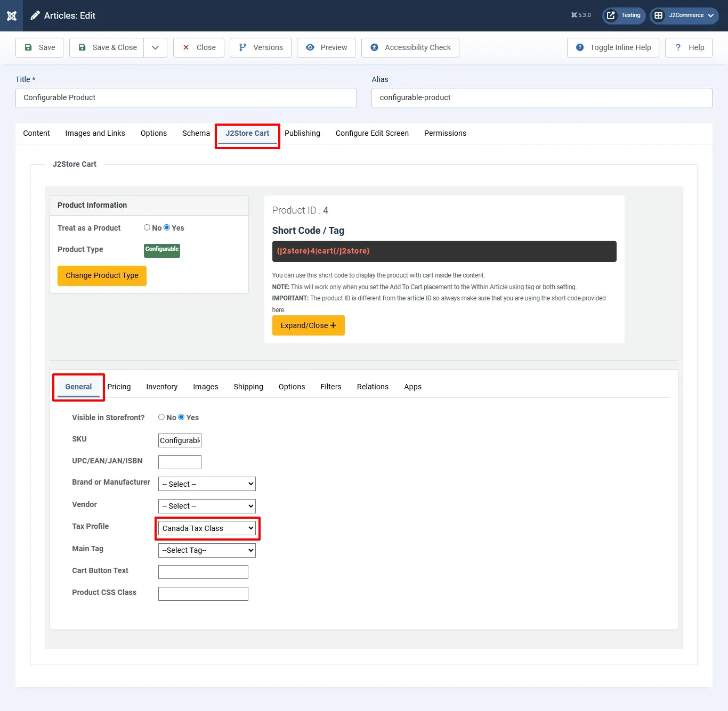Set Visible in Storefront to No
The width and height of the screenshot is (728, 711).
[161, 417]
